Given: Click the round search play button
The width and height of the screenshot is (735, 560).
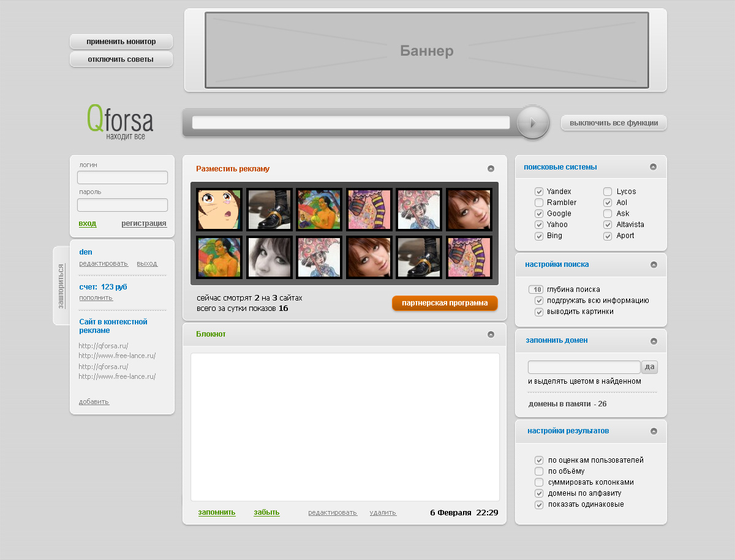Looking at the screenshot, I should 532,122.
